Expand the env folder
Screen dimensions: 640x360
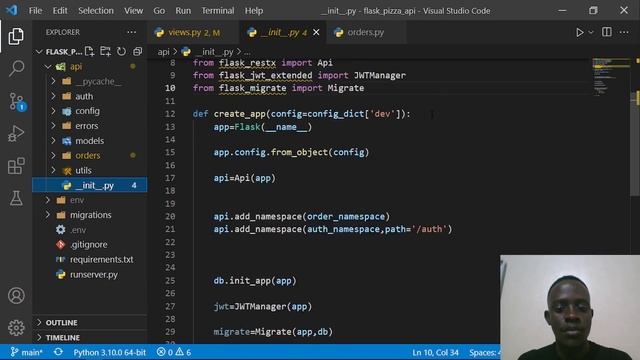click(48, 200)
